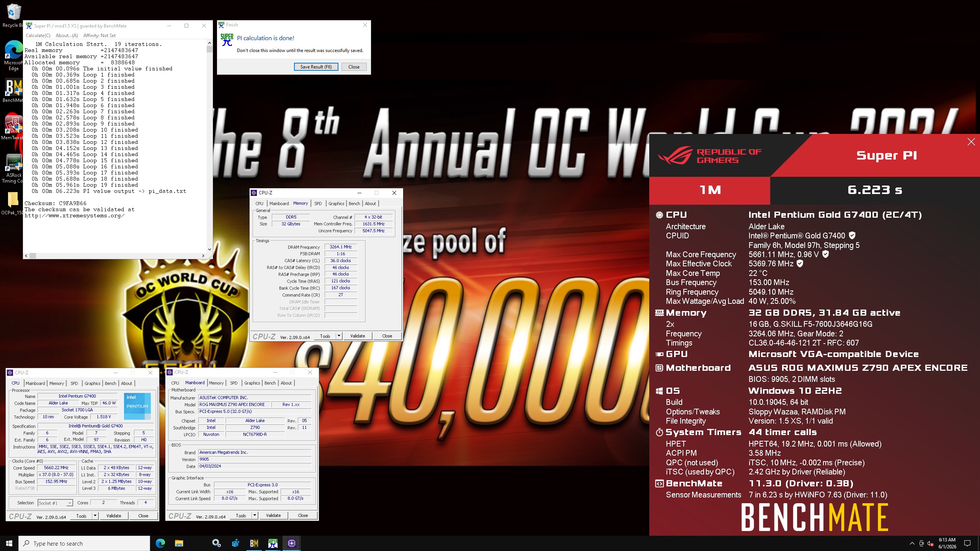
Task: Click the Multiplier x 37.0 (8.0 - 37.0) field
Action: coord(56,474)
